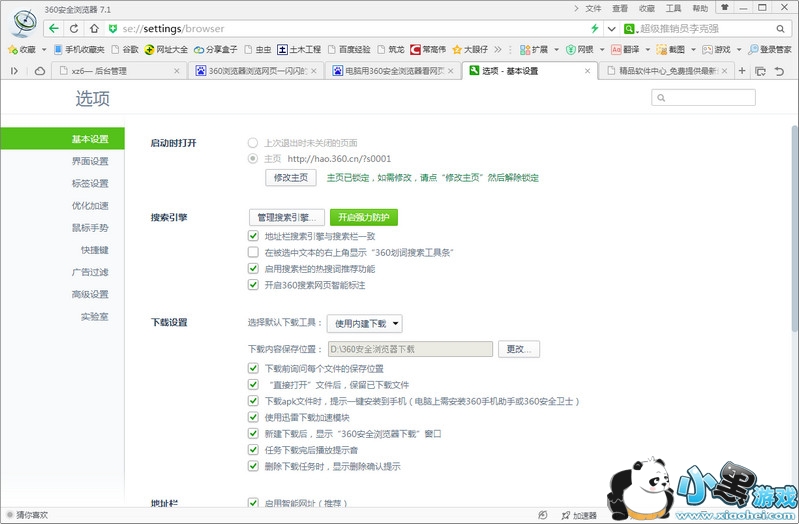Toggle 任务下载完后播放提示音 checkbox
The image size is (799, 524).
253,450
